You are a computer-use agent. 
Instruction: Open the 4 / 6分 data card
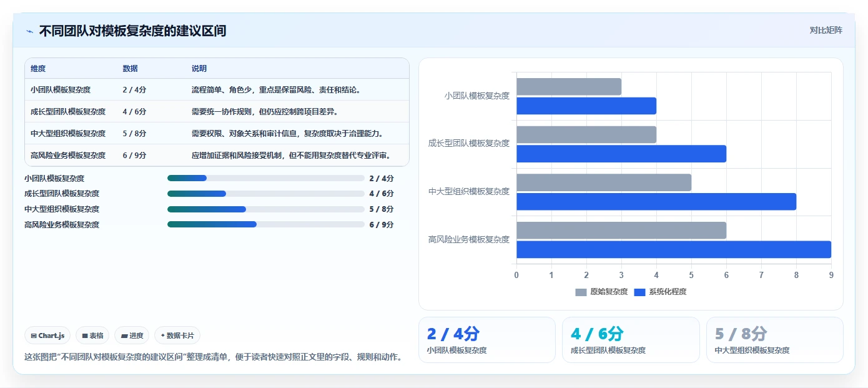[631, 340]
